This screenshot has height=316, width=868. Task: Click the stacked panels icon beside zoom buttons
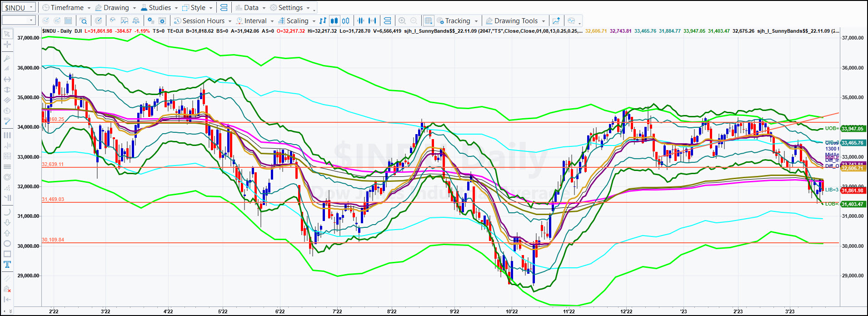[x=387, y=20]
